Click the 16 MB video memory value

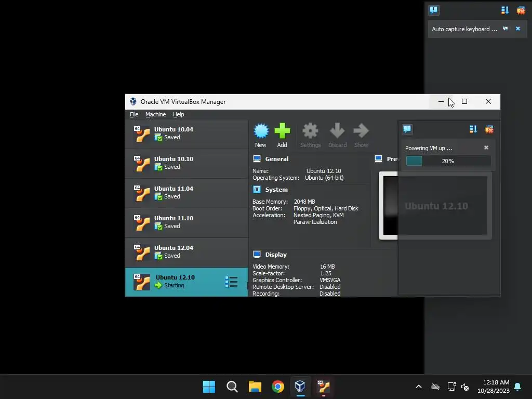pos(327,267)
